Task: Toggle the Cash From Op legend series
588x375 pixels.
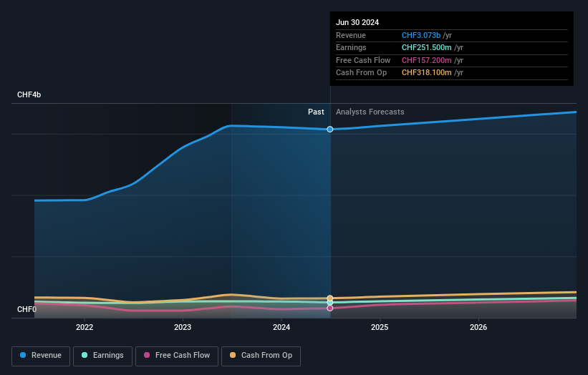Action: pyautogui.click(x=261, y=356)
